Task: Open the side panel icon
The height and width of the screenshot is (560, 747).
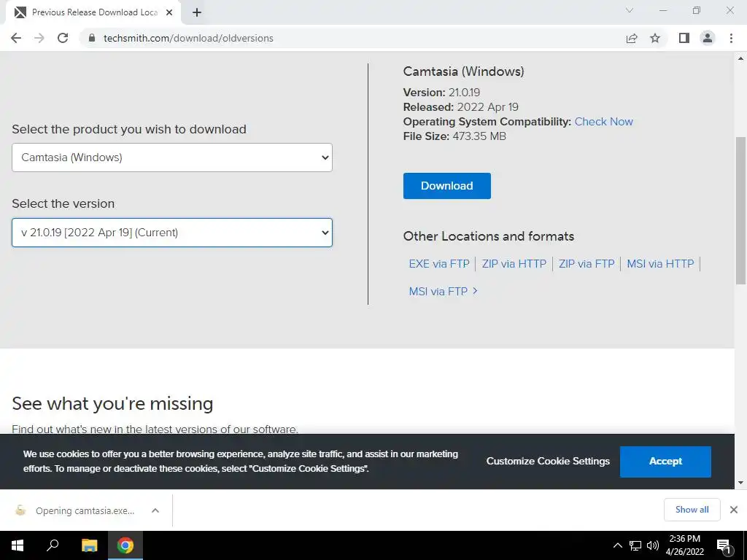Action: [x=684, y=38]
